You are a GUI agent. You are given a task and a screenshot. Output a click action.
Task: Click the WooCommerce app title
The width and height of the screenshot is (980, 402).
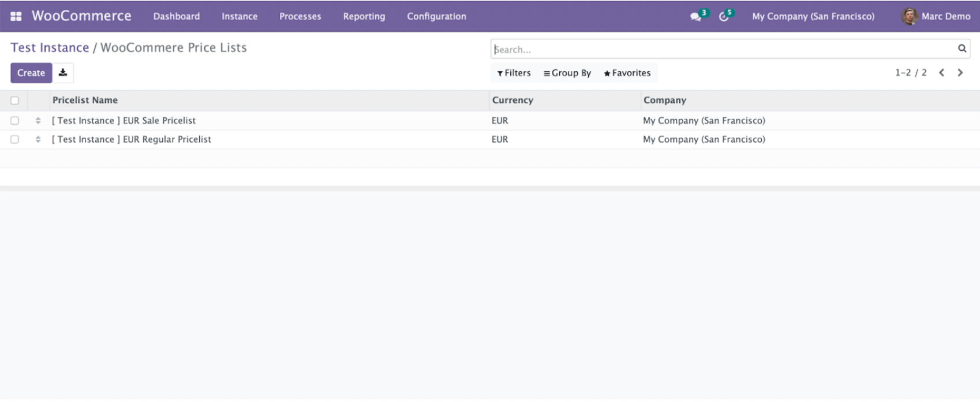point(81,16)
